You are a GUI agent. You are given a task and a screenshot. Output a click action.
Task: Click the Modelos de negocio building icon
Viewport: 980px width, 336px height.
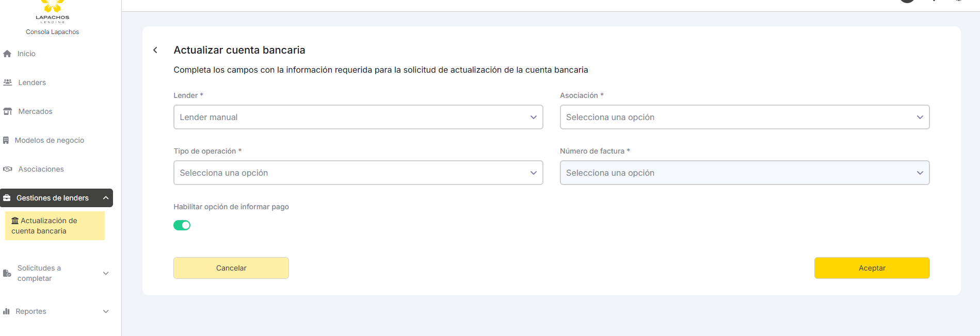point(6,140)
